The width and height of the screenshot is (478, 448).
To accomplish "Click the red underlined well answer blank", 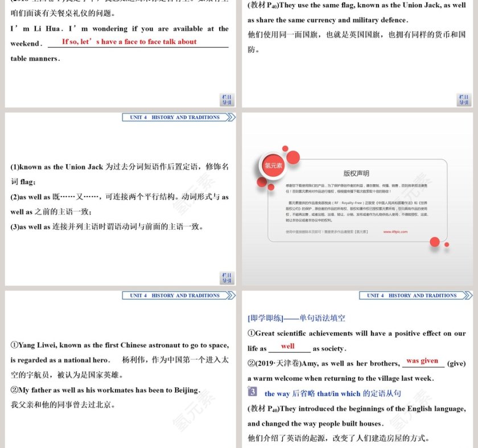I will point(288,347).
